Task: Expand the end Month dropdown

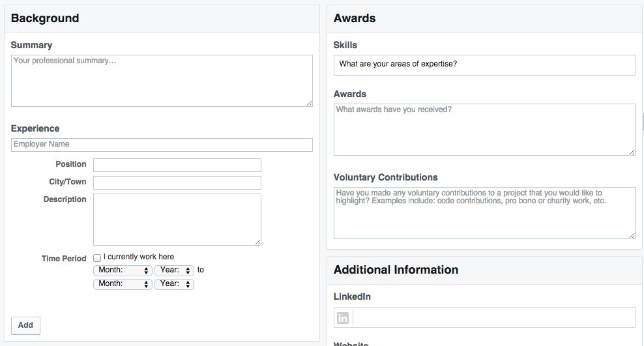Action: click(x=123, y=284)
